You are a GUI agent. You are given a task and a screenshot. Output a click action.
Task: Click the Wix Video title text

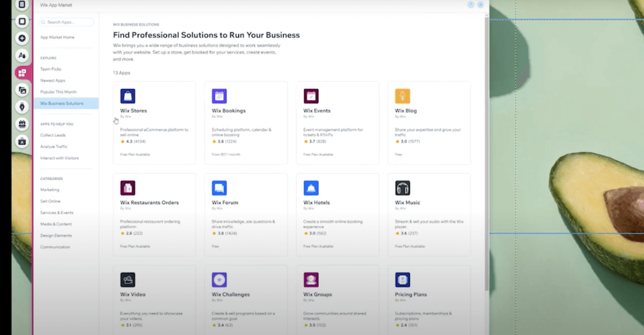133,295
